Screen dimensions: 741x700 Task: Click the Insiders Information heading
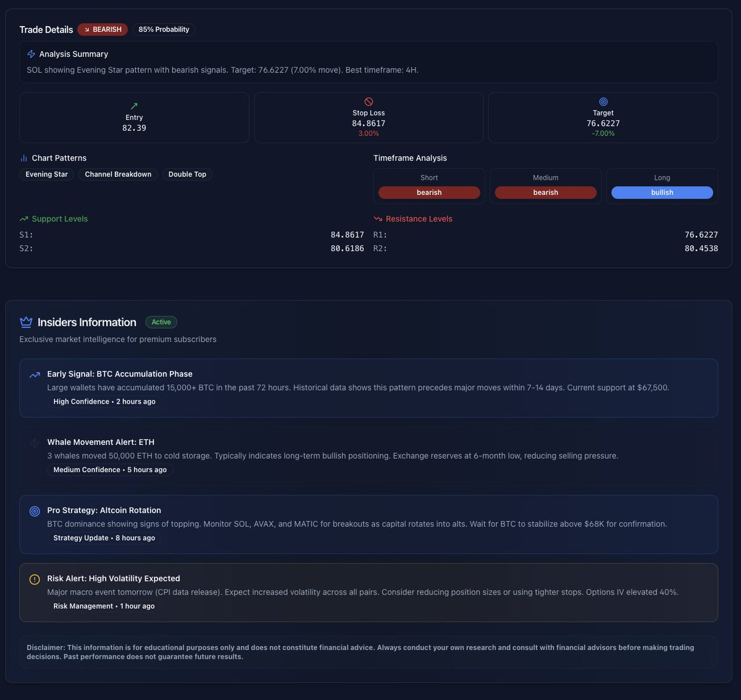point(87,322)
